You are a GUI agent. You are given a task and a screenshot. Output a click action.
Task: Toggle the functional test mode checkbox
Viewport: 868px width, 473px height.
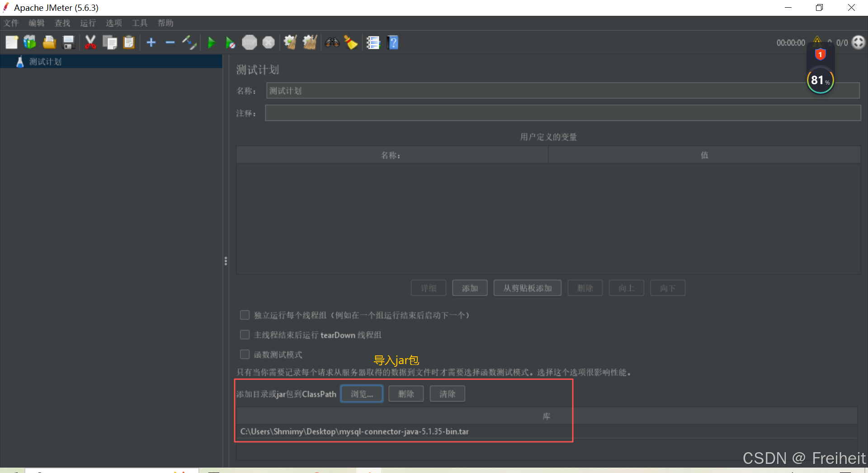[x=245, y=355]
